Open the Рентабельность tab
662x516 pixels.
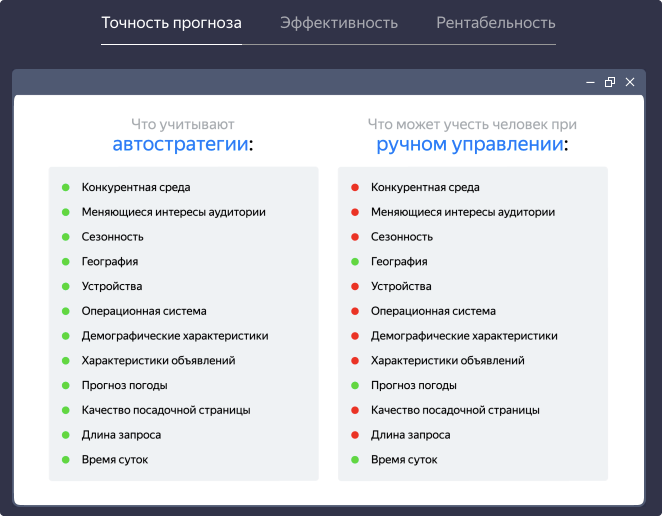click(496, 23)
